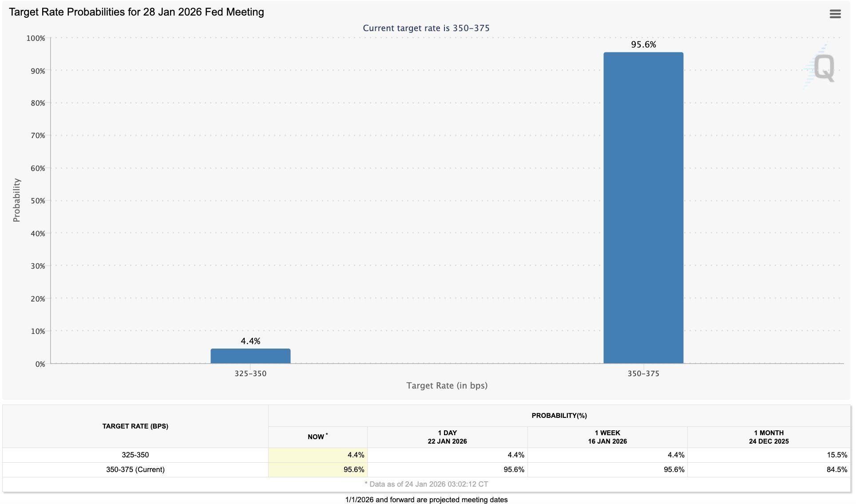Click the 1 WEEK 16 JAN 2026 header
Viewport: 856px width, 504px height.
point(607,437)
